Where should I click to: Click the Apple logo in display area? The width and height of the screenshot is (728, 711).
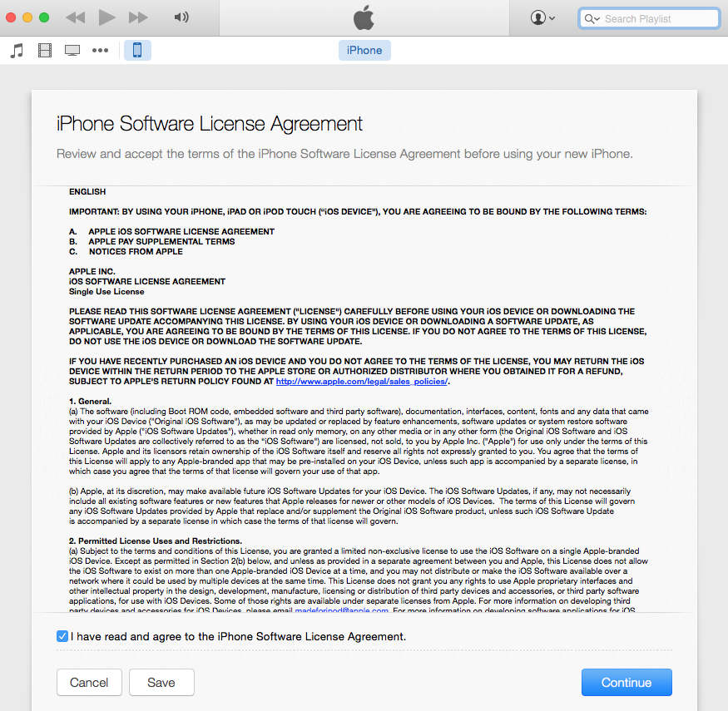coord(364,17)
